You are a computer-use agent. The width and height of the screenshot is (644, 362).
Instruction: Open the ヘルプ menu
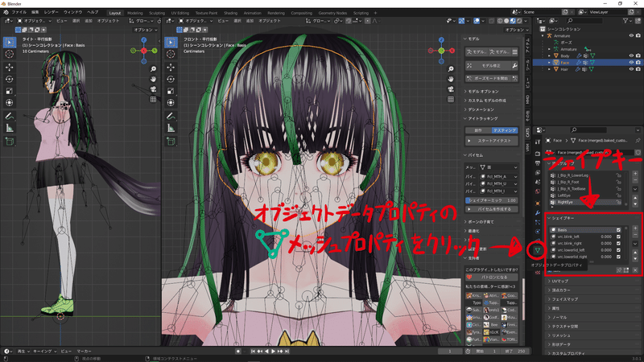coord(93,12)
